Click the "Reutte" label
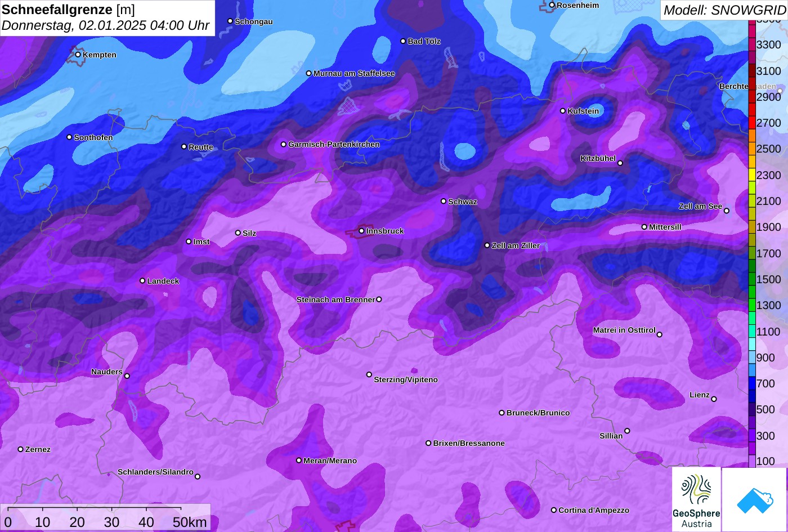 coord(201,147)
